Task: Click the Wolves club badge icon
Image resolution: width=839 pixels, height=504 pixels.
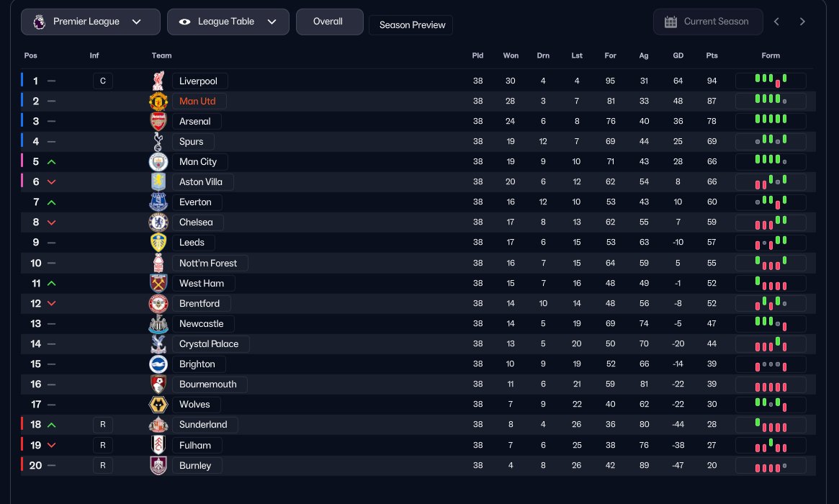Action: [158, 404]
